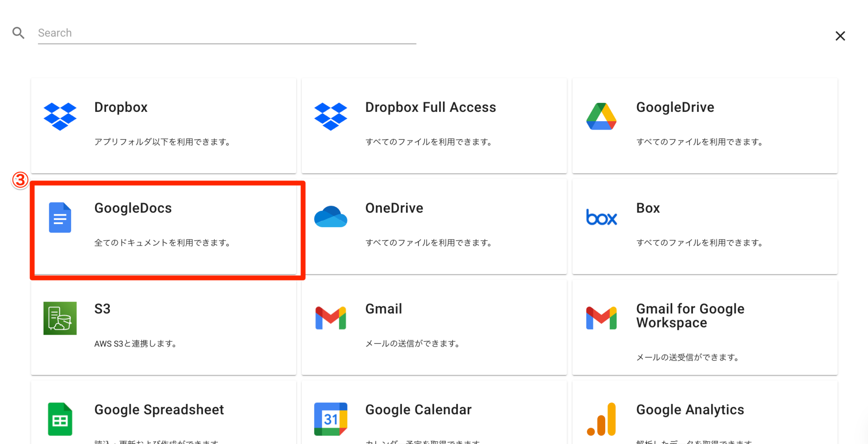Select the Dropbox Full Access title
The height and width of the screenshot is (444, 868).
click(x=430, y=107)
